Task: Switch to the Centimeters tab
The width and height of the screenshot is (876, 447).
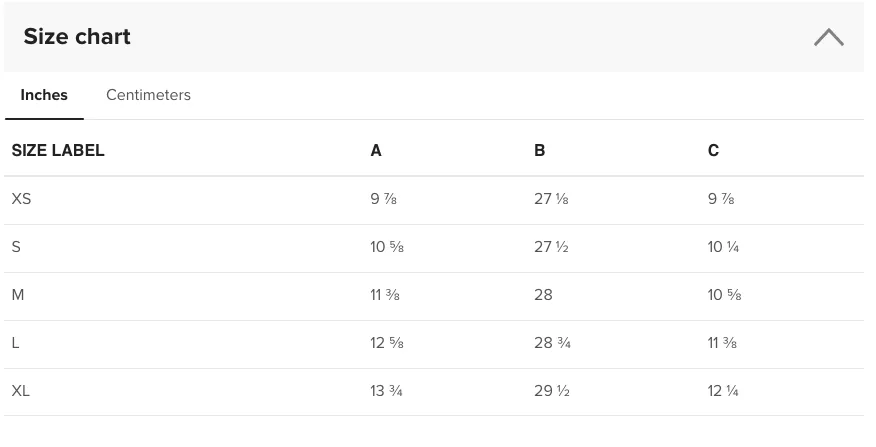Action: [149, 95]
